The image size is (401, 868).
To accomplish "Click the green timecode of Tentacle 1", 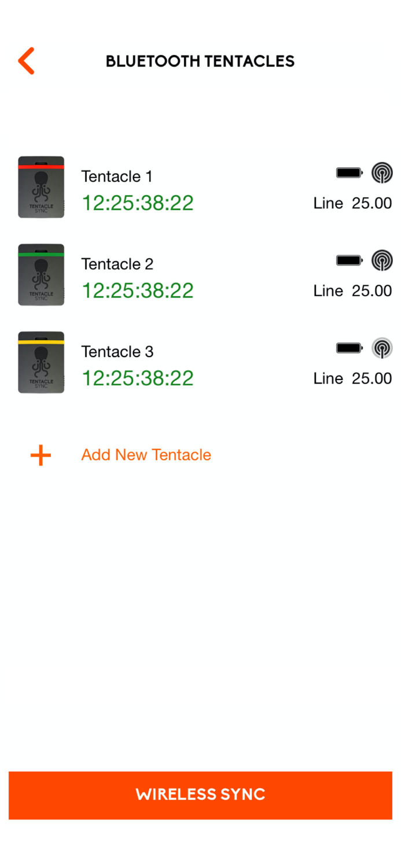I will pyautogui.click(x=137, y=203).
